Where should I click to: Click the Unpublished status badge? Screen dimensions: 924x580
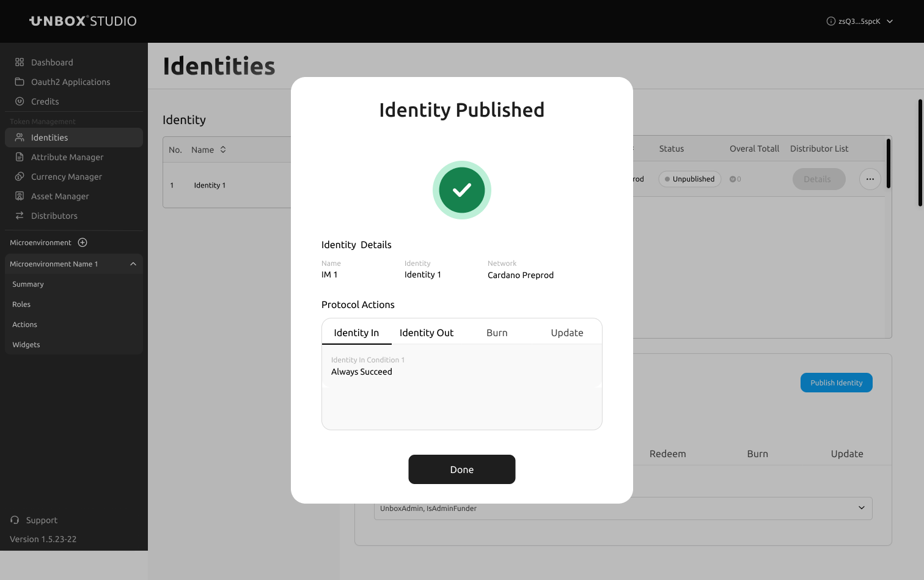(x=690, y=179)
